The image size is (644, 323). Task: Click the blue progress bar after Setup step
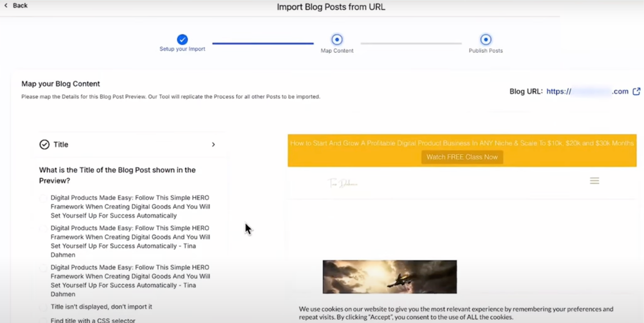tap(263, 44)
